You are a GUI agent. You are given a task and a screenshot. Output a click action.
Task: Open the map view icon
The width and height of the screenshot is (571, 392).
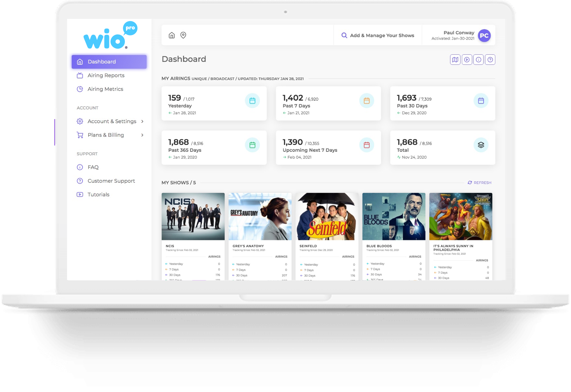click(x=455, y=59)
